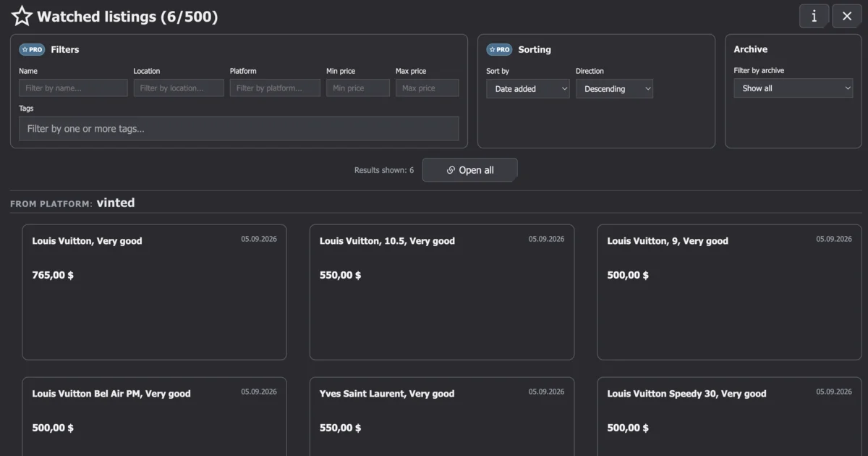This screenshot has width=868, height=456.
Task: Focus the Filter by location field
Action: click(x=179, y=88)
